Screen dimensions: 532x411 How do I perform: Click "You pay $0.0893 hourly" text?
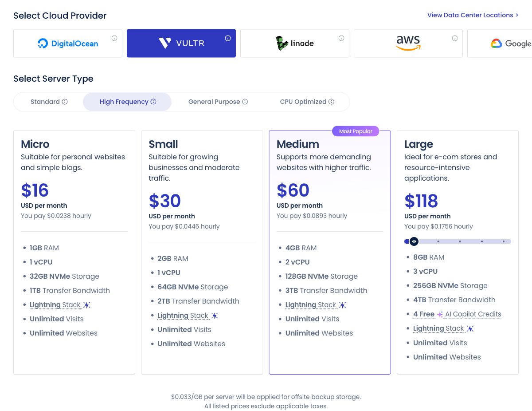point(312,216)
